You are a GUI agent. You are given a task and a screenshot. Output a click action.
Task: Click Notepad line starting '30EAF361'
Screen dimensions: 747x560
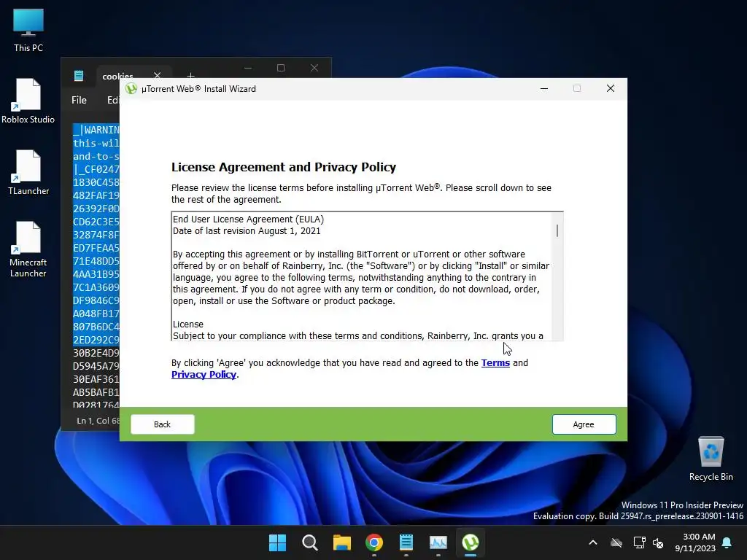(x=96, y=379)
